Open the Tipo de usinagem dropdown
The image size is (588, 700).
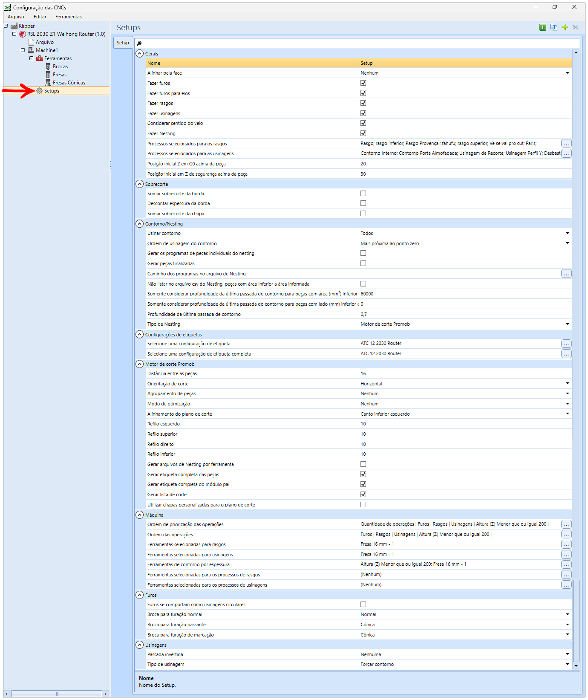pos(567,664)
